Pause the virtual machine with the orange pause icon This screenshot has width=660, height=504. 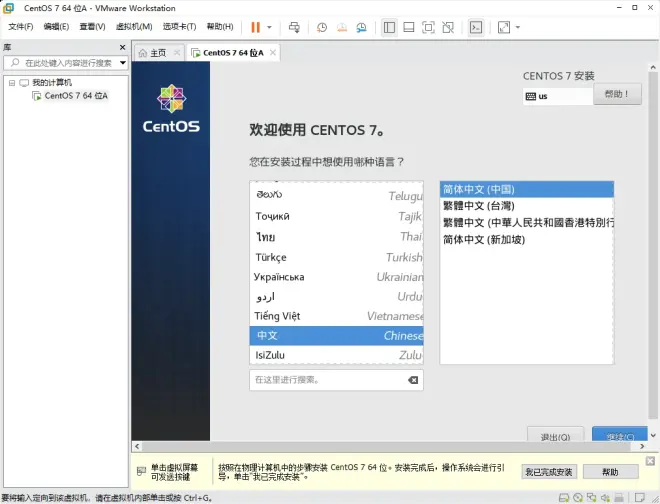click(x=255, y=27)
